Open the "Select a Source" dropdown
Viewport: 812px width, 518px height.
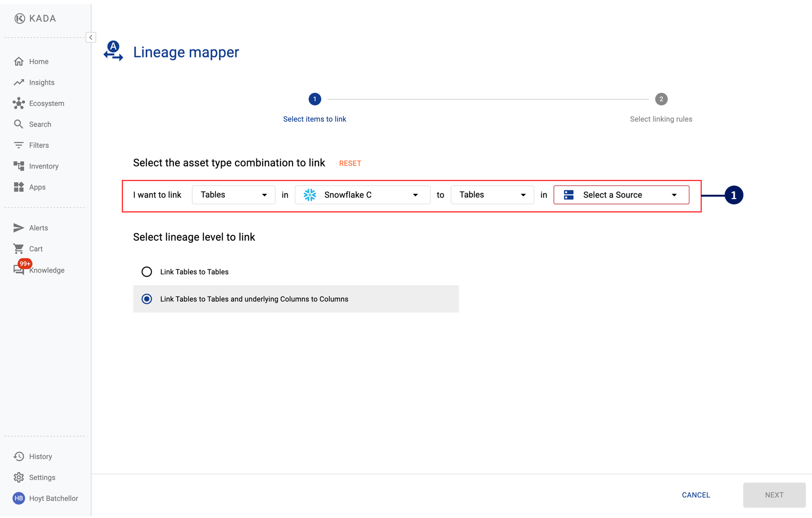(621, 195)
